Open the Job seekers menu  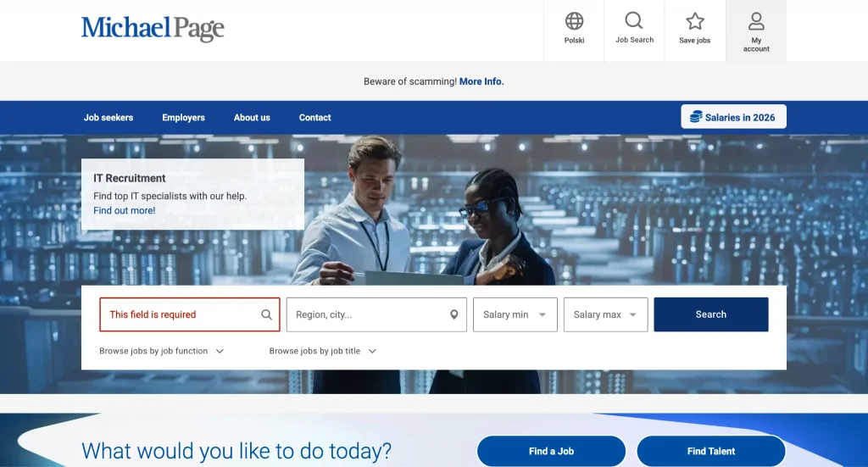[x=108, y=118]
